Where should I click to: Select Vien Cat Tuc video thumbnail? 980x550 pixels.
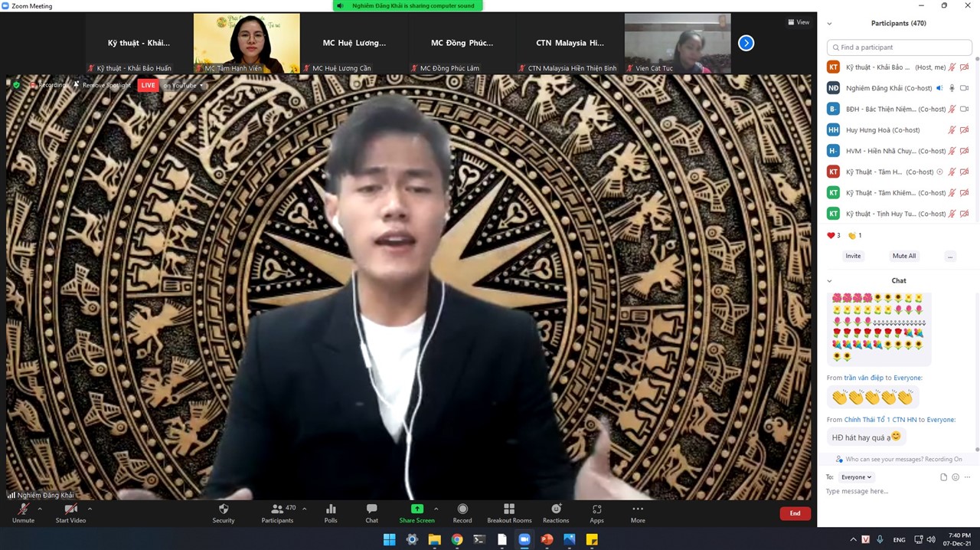pyautogui.click(x=678, y=43)
